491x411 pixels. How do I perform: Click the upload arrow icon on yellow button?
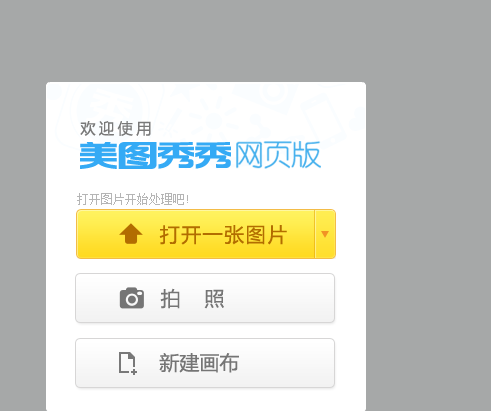tap(131, 234)
